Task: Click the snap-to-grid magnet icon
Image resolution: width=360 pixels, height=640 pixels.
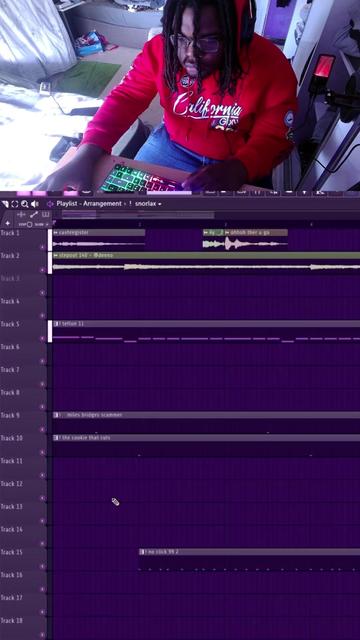Action: click(x=15, y=204)
